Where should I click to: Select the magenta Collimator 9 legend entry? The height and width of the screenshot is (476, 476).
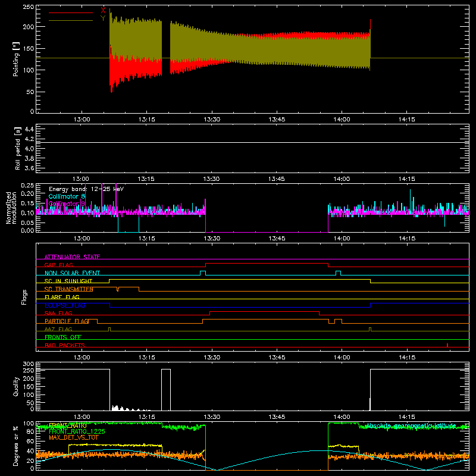tap(67, 203)
